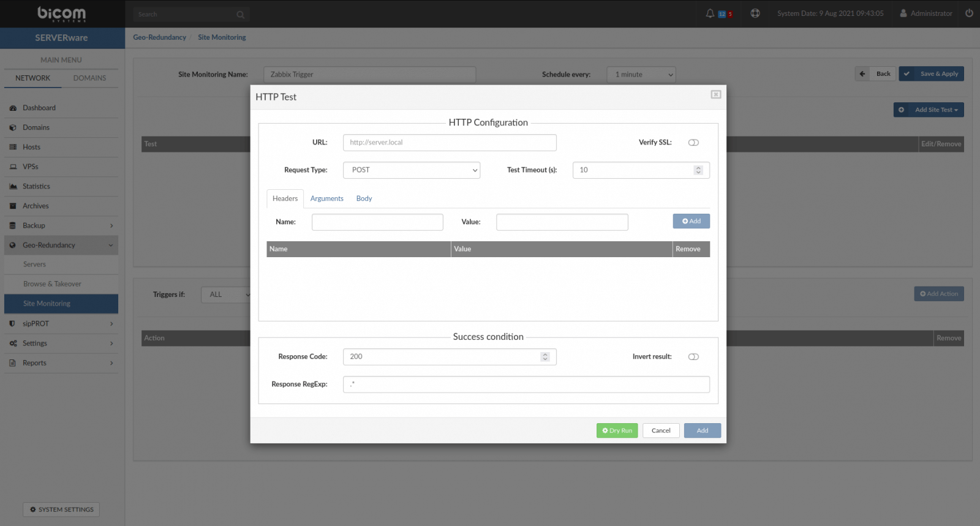Click the Response RegExp input field
The width and height of the screenshot is (980, 526).
tap(526, 385)
